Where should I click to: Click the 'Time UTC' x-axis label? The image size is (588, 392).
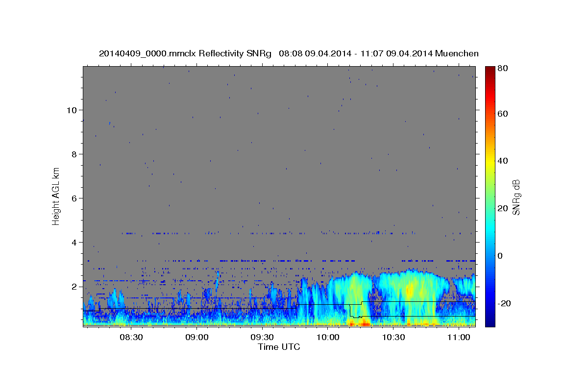(279, 347)
